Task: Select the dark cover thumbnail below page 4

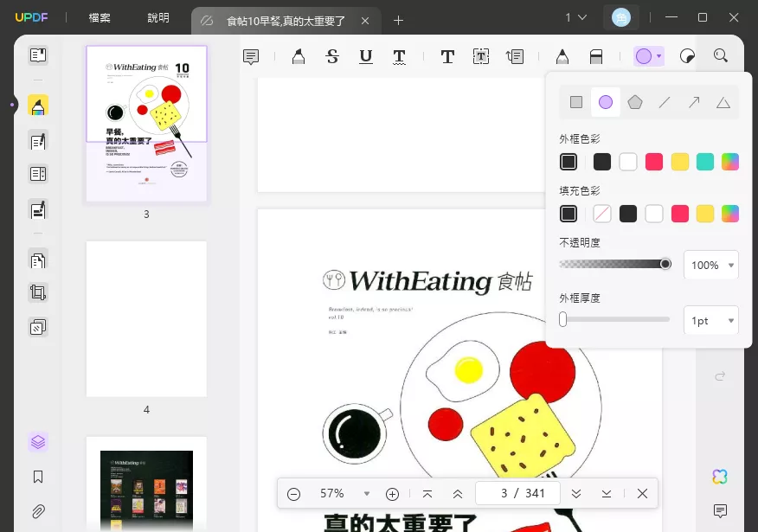Action: (x=146, y=484)
